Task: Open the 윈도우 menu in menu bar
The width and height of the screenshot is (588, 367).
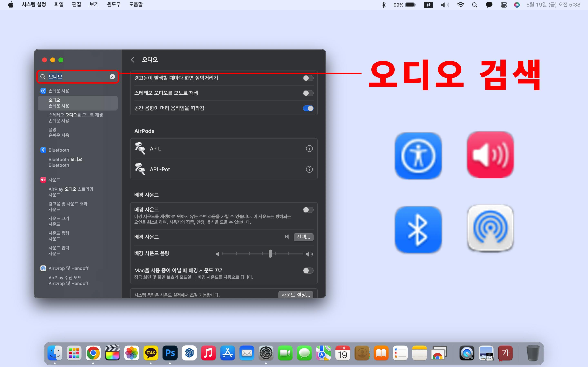Action: pyautogui.click(x=114, y=5)
